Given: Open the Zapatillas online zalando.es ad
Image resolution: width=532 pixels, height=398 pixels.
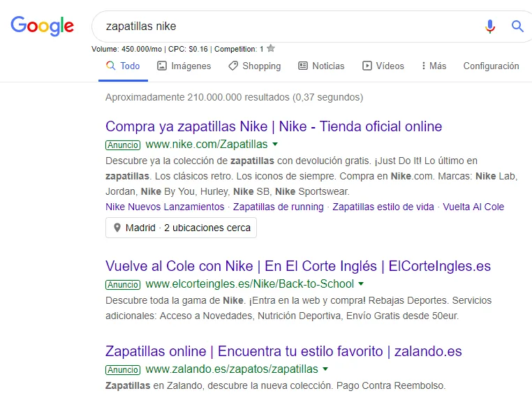Looking at the screenshot, I should 283,351.
